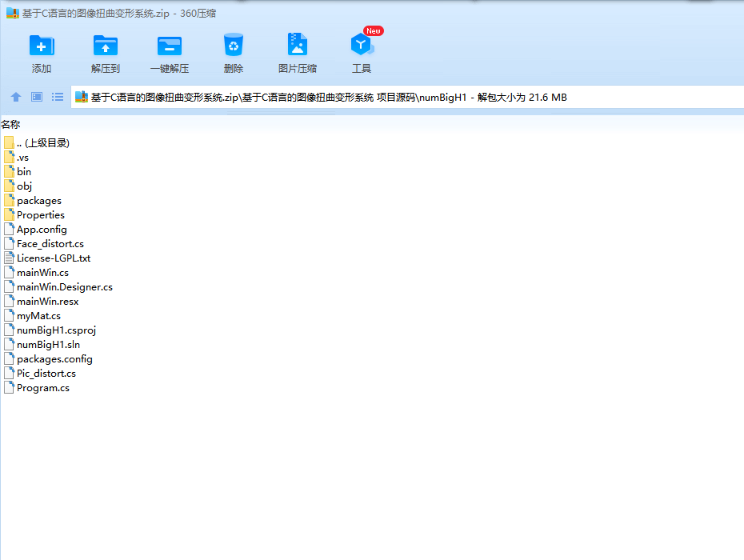Go up one level with the up arrow
Viewport: 744px width, 560px height.
(16, 97)
